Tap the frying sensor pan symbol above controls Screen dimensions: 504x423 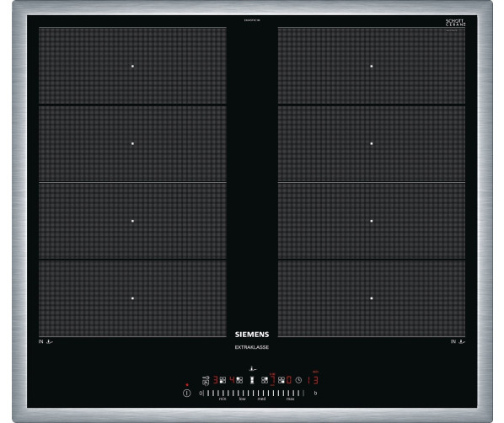pyautogui.click(x=253, y=369)
